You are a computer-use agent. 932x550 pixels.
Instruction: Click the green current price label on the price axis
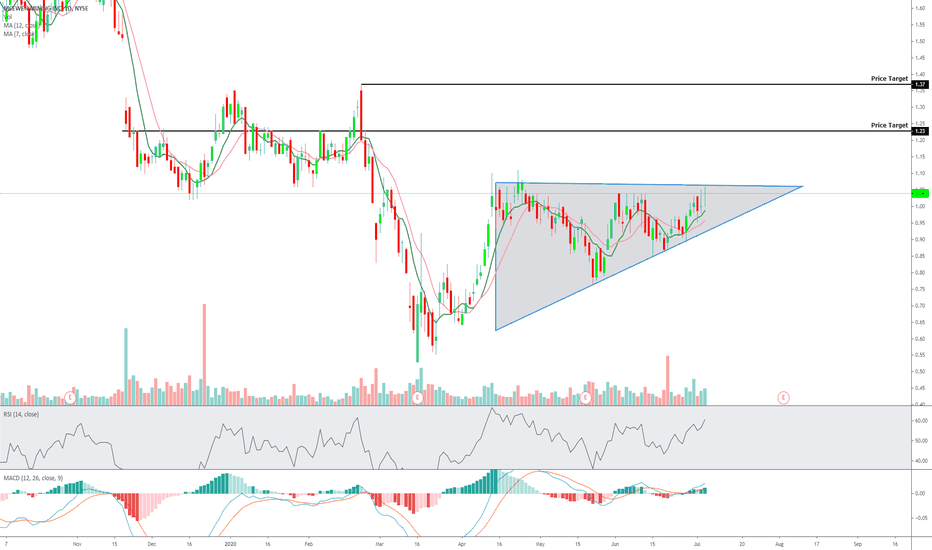[x=920, y=193]
